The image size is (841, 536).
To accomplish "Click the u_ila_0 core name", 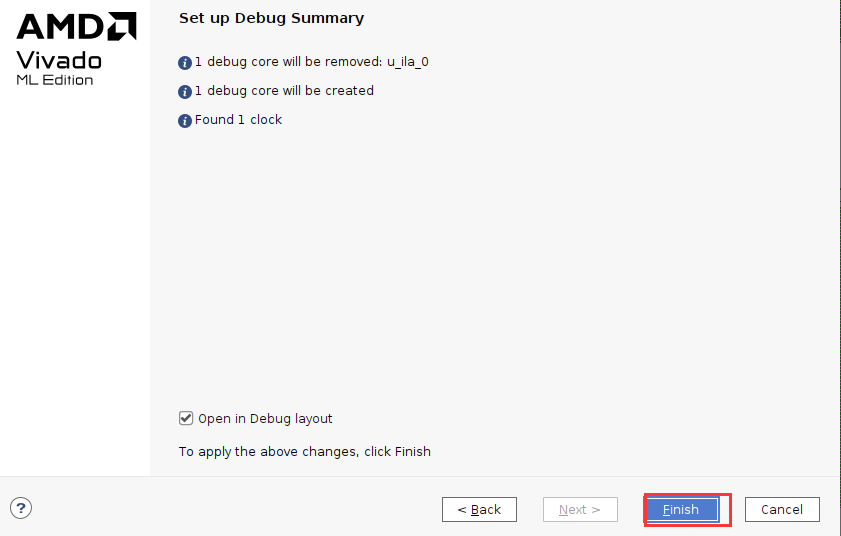I will 408,62.
